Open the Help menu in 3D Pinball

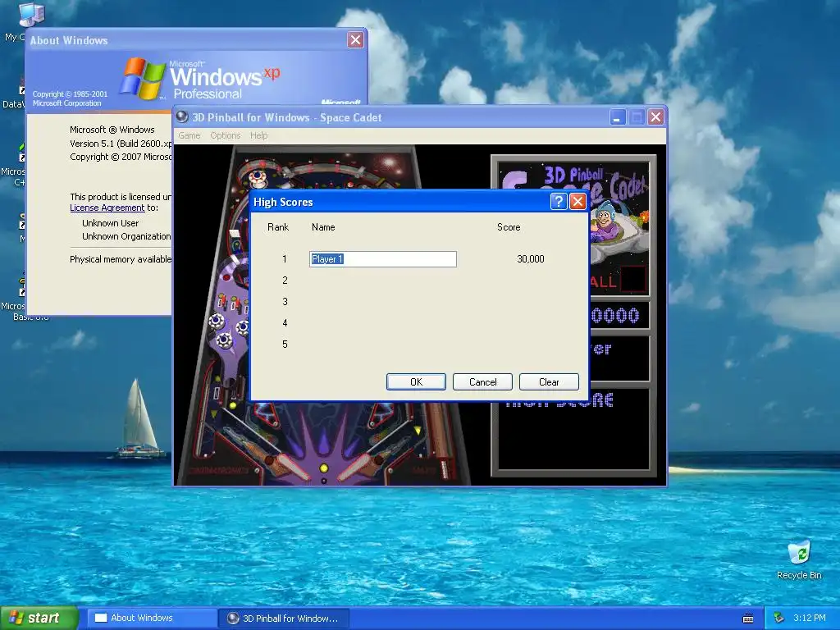coord(258,135)
